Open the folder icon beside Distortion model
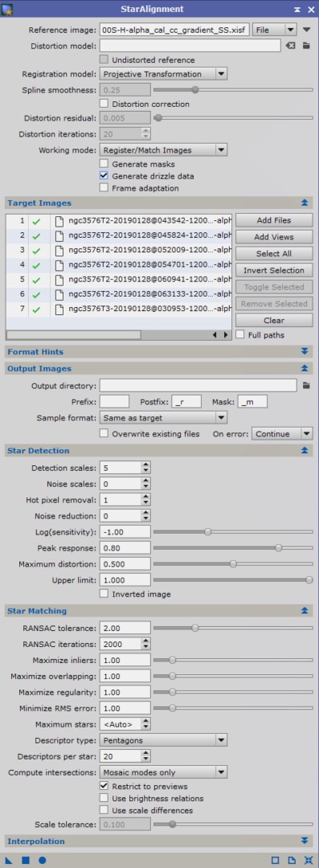319x868 pixels. (305, 45)
